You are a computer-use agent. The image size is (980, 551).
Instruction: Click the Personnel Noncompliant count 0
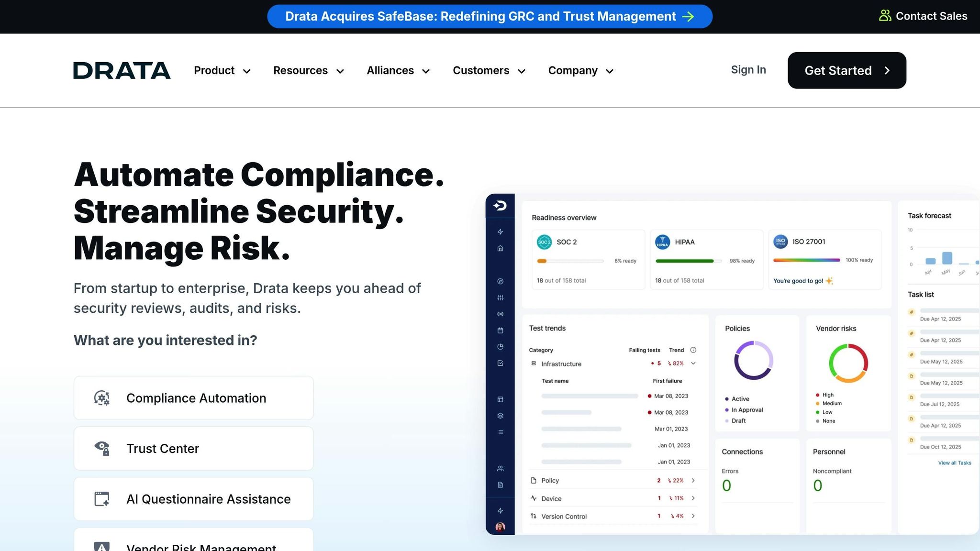(817, 485)
